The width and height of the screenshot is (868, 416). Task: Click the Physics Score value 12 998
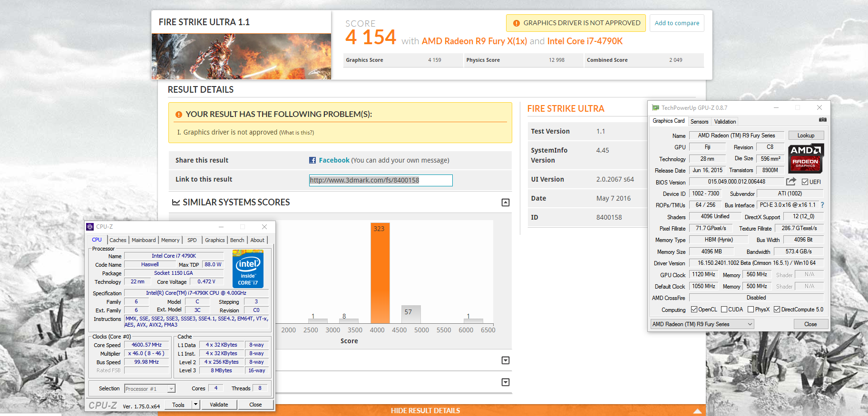coord(556,60)
